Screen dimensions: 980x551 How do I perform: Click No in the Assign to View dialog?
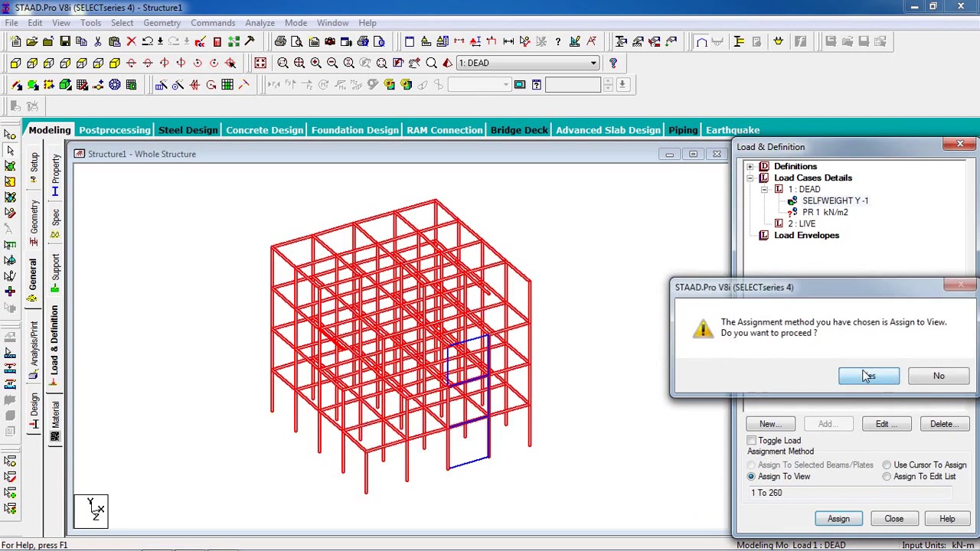(939, 376)
